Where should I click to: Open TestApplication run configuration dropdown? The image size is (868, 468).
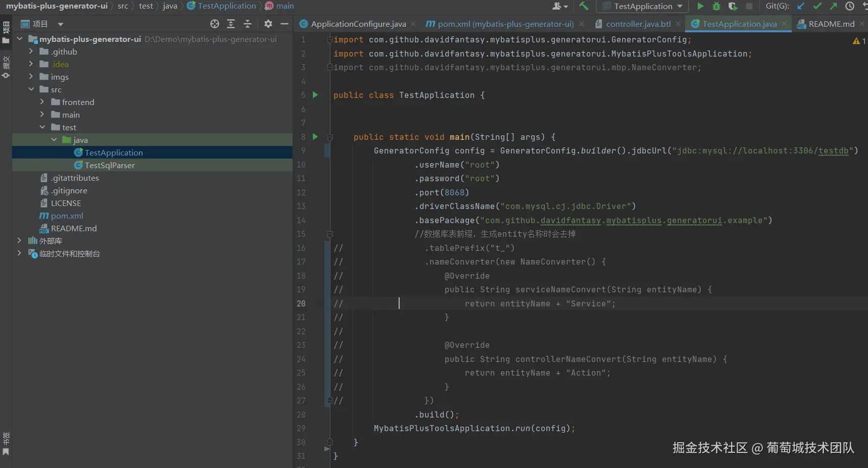[680, 6]
